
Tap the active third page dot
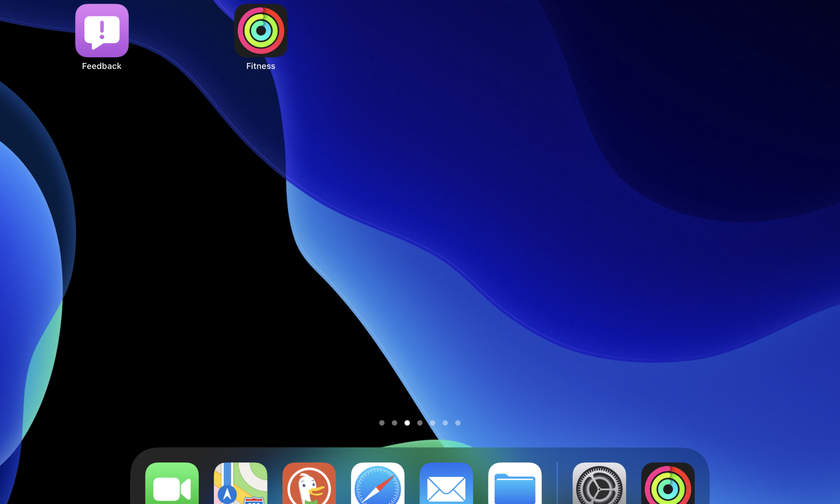pos(407,423)
